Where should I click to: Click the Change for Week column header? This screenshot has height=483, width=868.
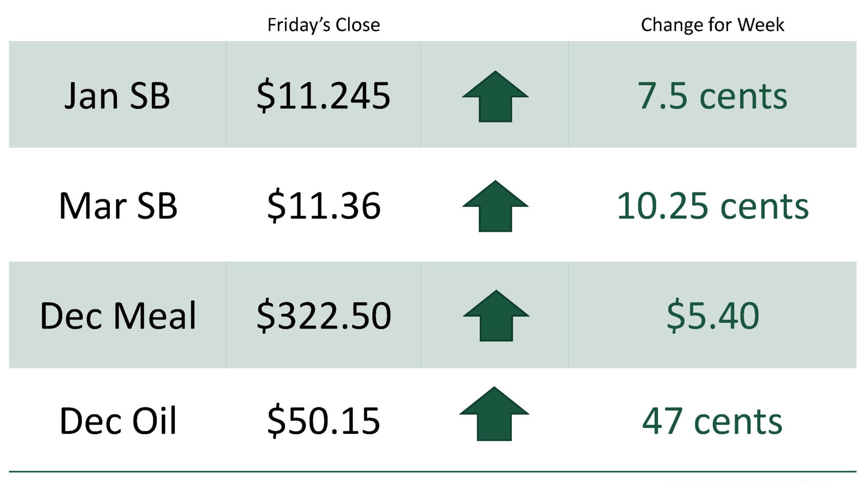click(712, 25)
